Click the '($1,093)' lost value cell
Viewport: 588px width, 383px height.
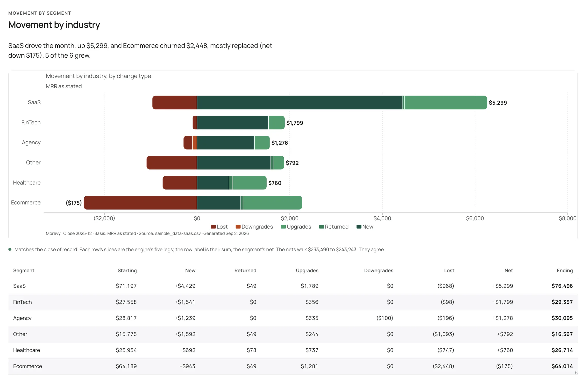[443, 334]
